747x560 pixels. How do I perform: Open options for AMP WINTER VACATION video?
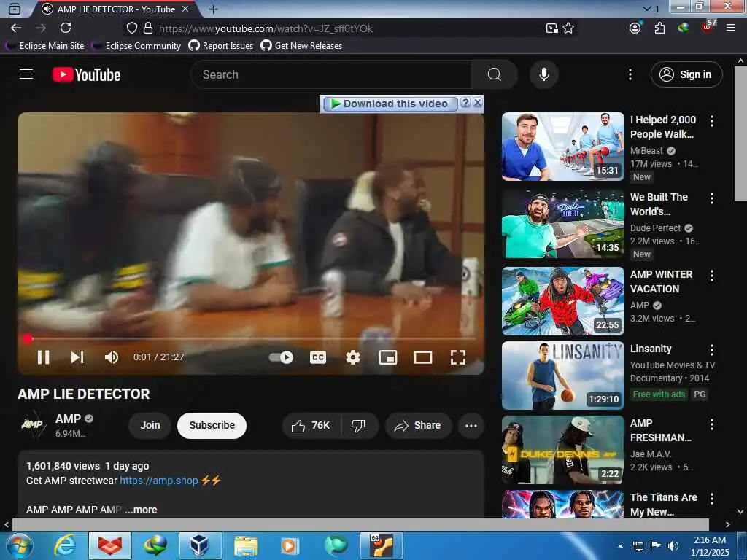pos(712,275)
